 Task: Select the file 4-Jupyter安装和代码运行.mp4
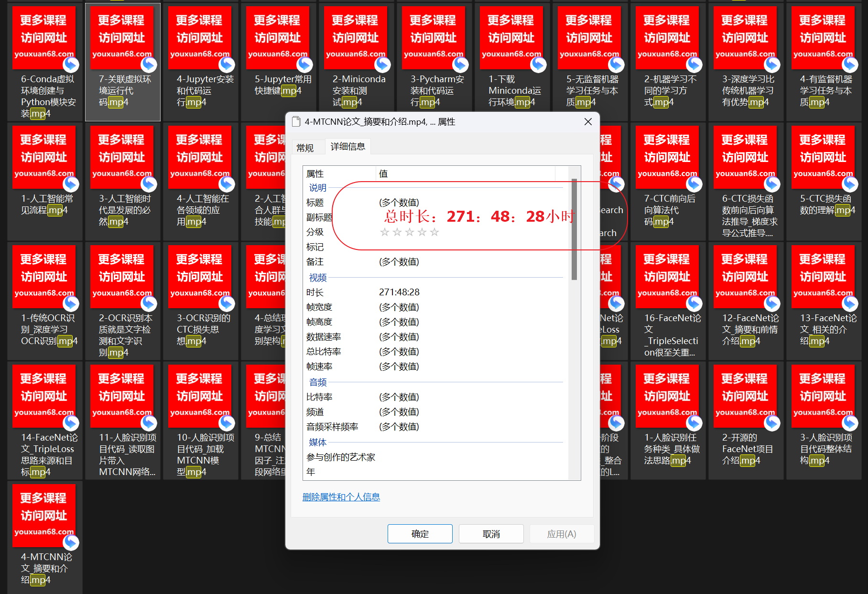coord(200,62)
